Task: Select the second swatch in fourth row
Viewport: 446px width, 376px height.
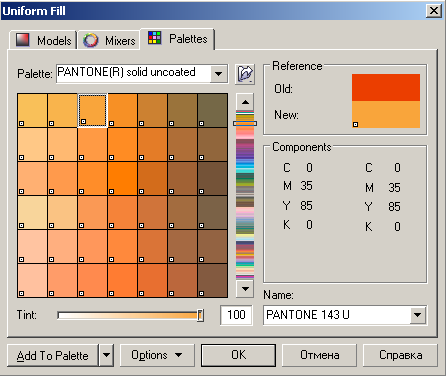Action: [x=63, y=212]
